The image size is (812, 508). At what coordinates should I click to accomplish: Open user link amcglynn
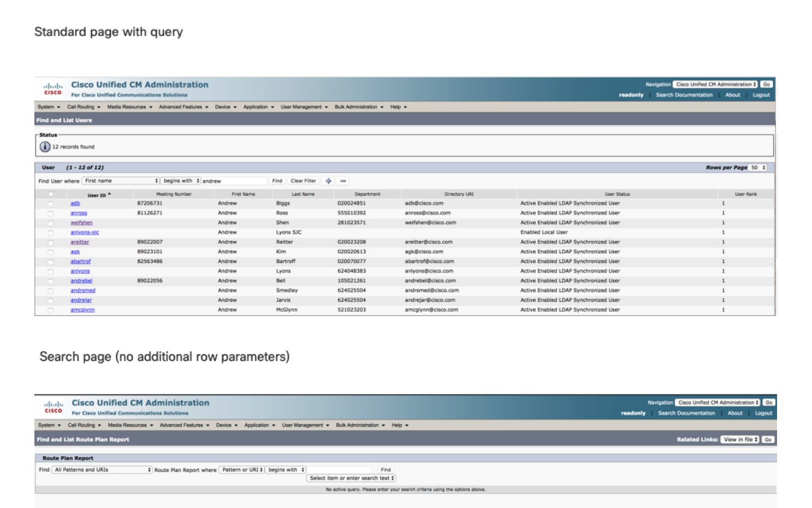(x=82, y=310)
